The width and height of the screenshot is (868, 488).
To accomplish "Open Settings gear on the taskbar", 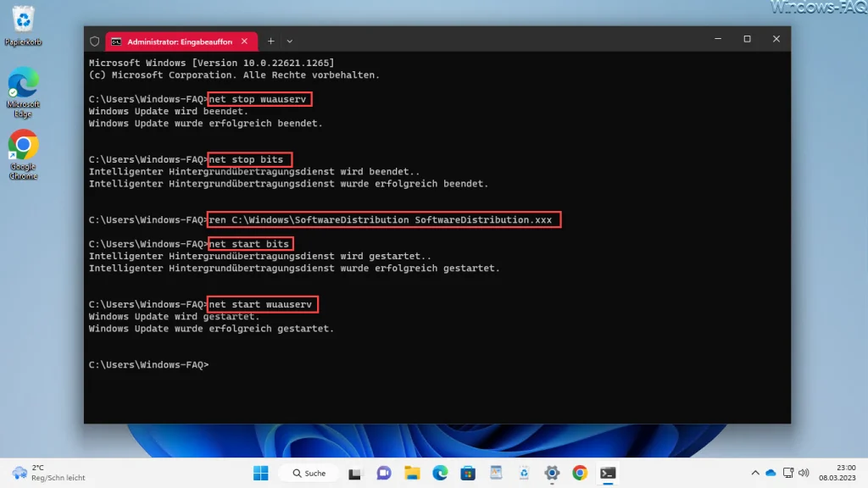I will pyautogui.click(x=552, y=473).
